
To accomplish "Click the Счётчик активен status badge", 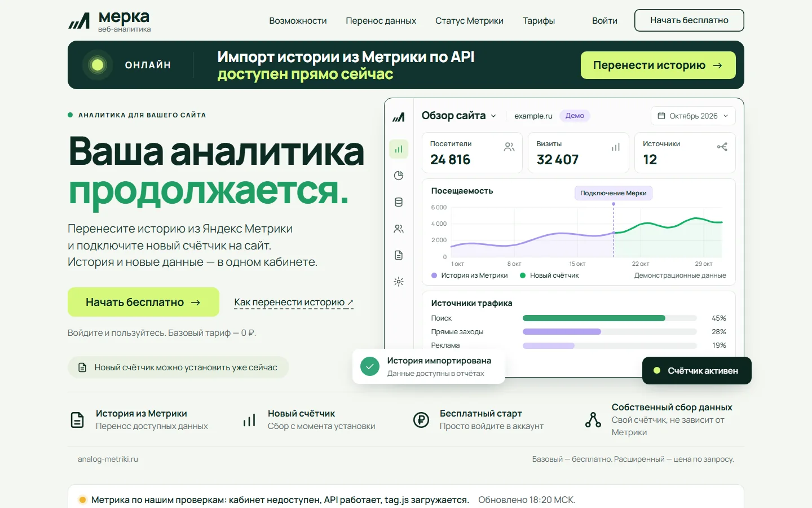I will 696,371.
